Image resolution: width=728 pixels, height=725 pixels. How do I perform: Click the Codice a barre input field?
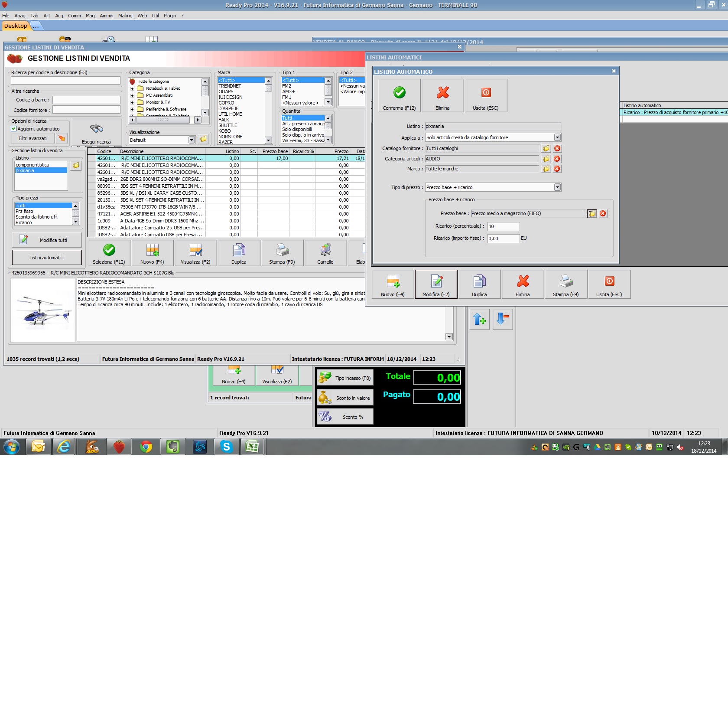pos(86,100)
